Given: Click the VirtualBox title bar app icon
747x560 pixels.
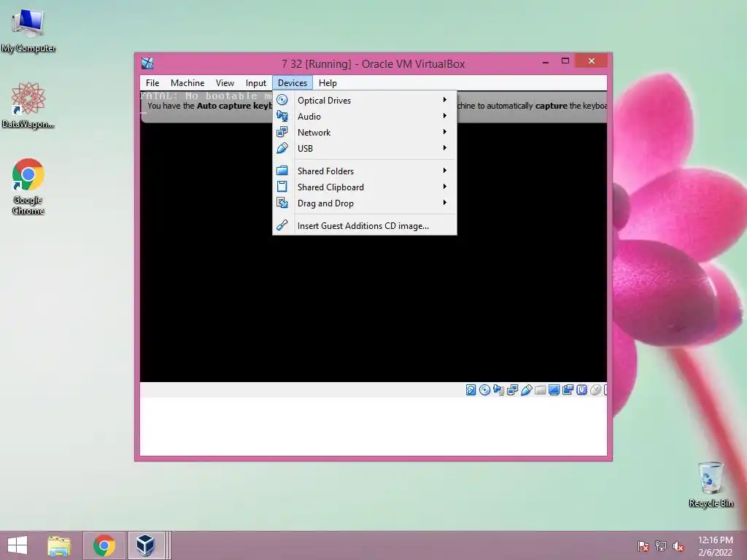Looking at the screenshot, I should [147, 63].
